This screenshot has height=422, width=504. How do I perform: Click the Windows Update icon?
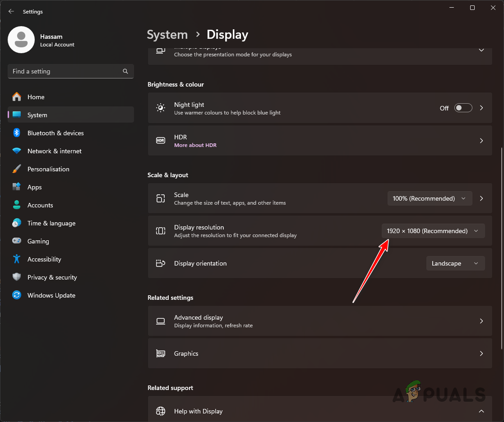coord(16,295)
